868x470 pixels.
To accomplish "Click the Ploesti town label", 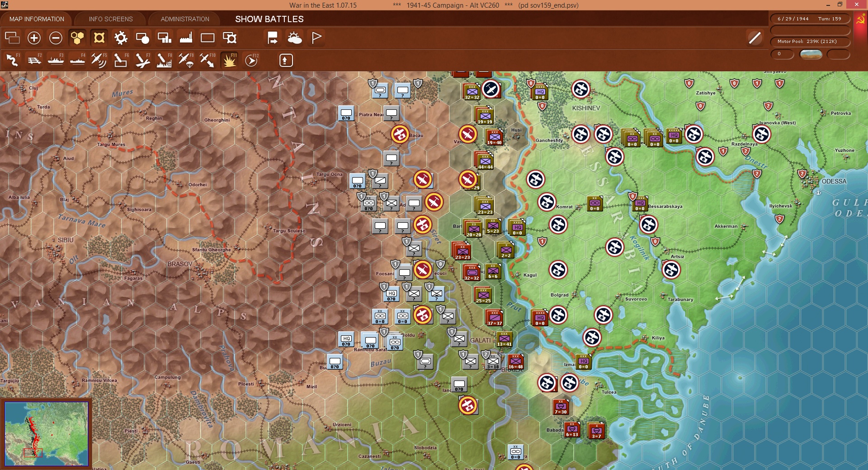I will point(246,384).
